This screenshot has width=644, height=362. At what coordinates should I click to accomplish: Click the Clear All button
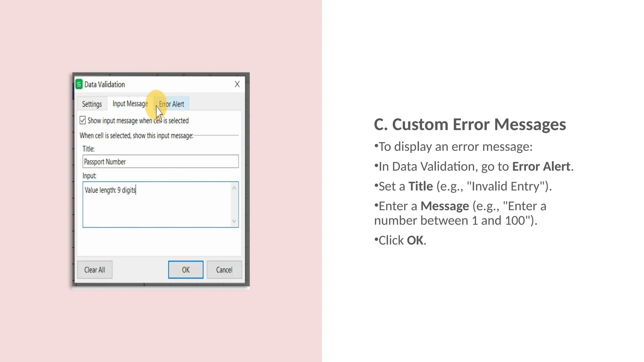[x=95, y=270]
